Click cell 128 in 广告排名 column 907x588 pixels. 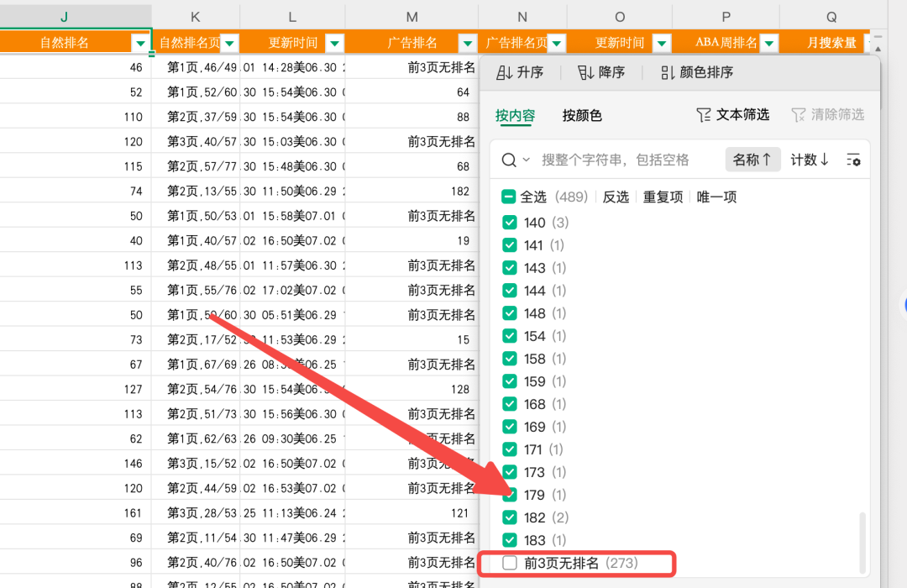(412, 389)
